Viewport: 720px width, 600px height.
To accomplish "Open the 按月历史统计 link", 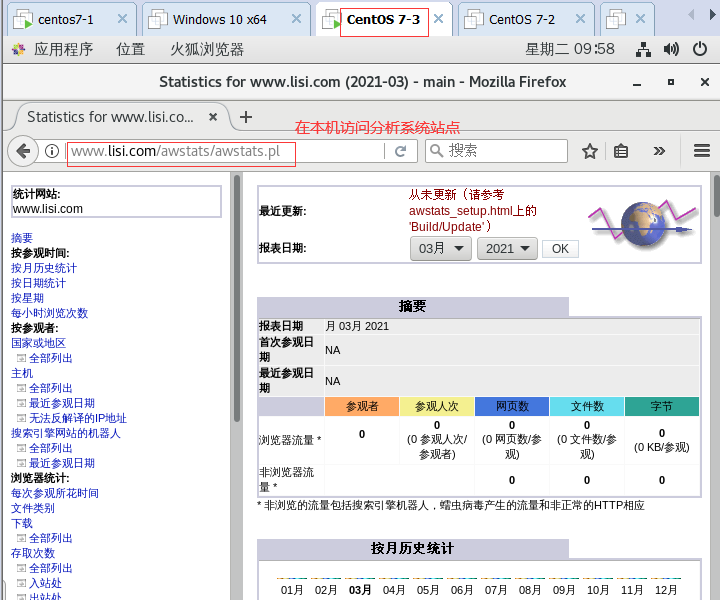I will (x=44, y=268).
